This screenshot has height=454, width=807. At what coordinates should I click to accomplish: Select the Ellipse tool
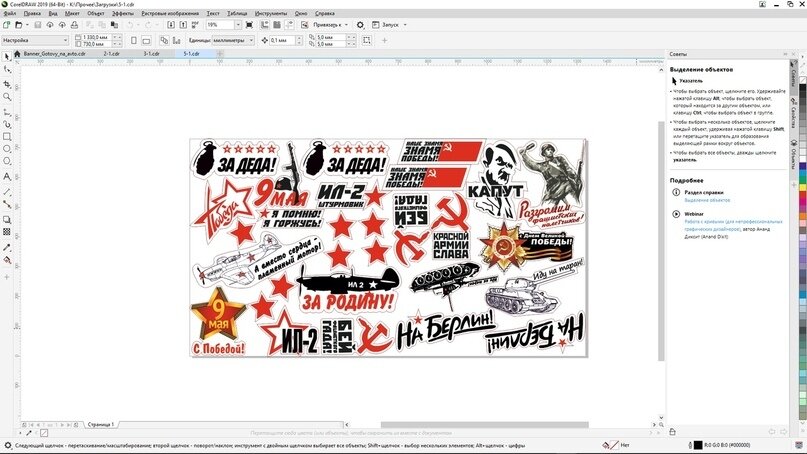click(x=7, y=149)
